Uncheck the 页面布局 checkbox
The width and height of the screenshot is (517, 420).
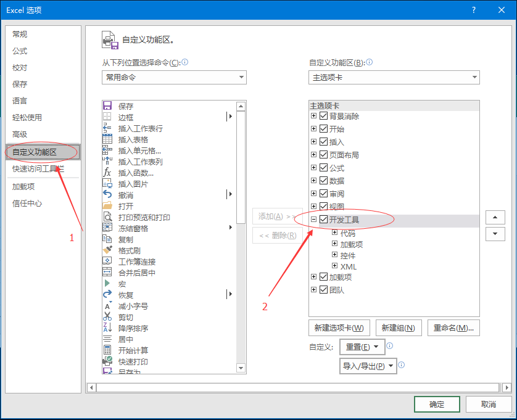click(323, 154)
